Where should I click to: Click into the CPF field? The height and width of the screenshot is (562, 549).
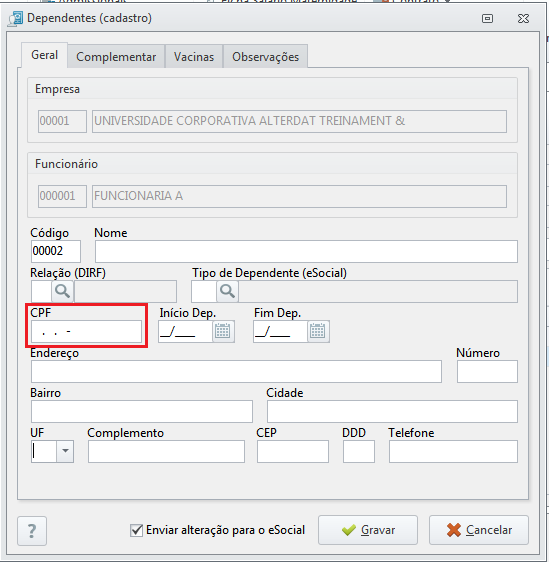coord(86,332)
